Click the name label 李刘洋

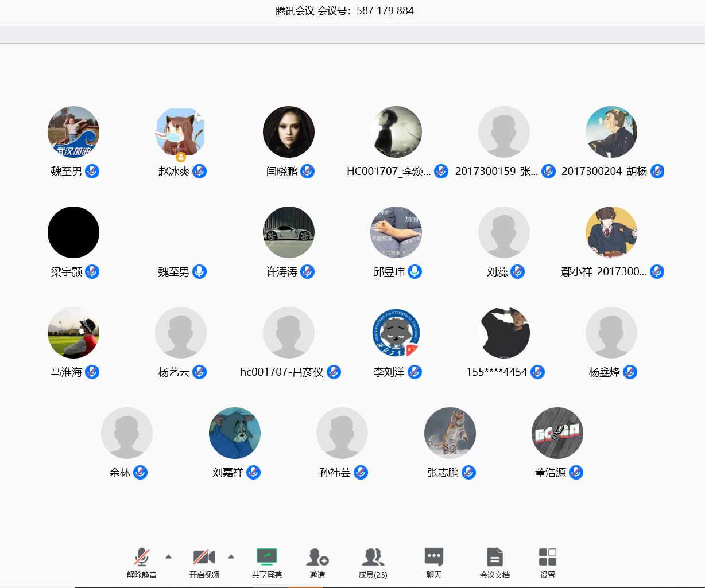(x=389, y=372)
